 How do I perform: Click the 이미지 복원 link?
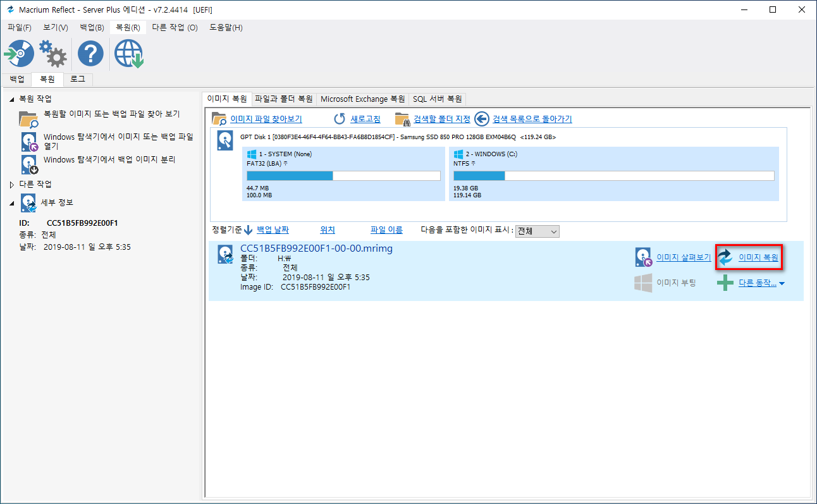(759, 257)
